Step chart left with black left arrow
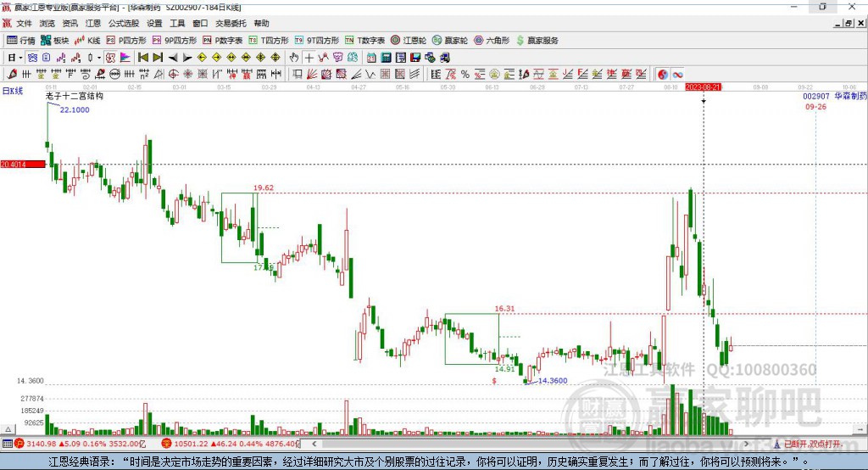Screen dimensions: 868x470 [173, 58]
